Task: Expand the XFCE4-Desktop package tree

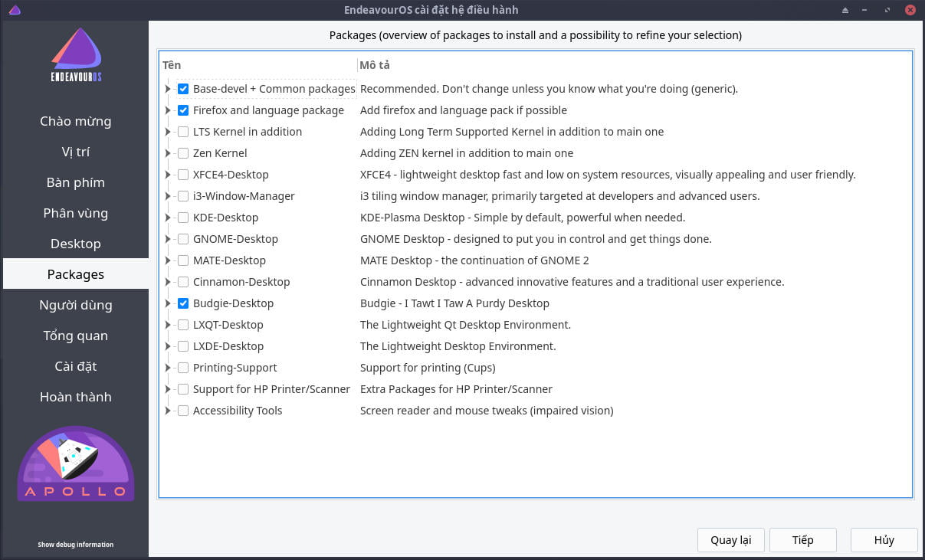Action: [168, 175]
